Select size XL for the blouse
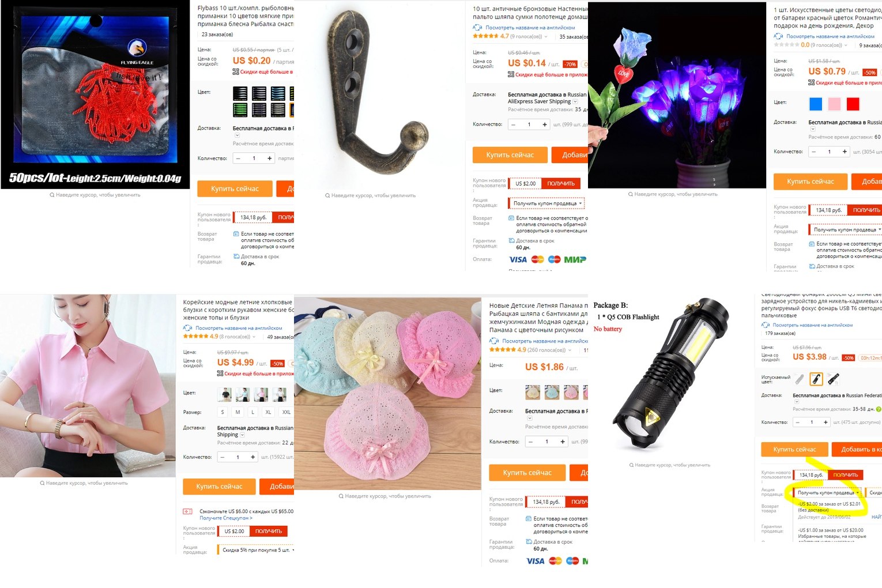882x588 pixels. (268, 412)
